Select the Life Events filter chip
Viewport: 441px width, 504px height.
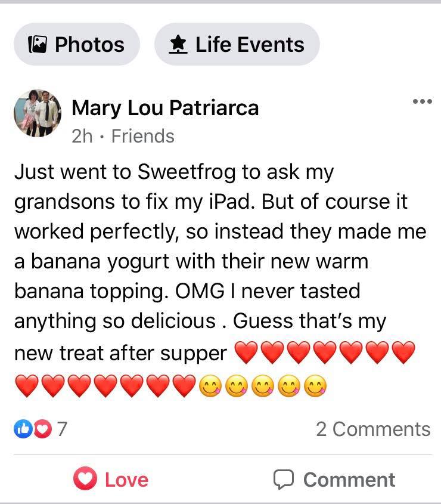(x=236, y=43)
